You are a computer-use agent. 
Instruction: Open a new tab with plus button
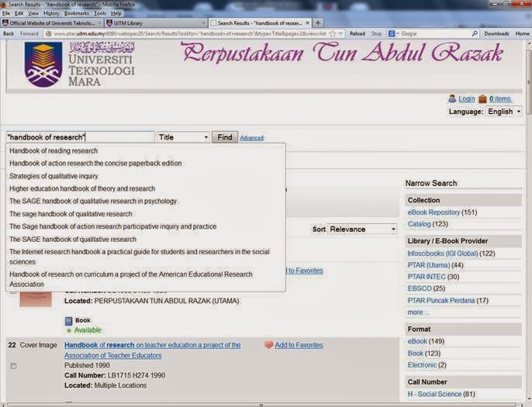point(318,22)
